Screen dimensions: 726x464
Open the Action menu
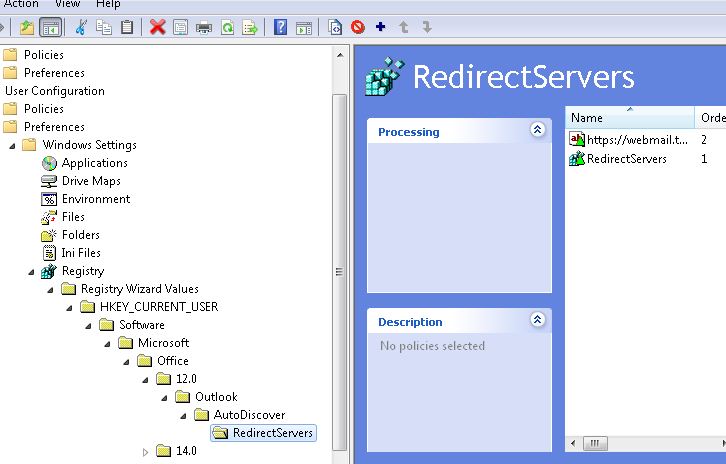[21, 4]
